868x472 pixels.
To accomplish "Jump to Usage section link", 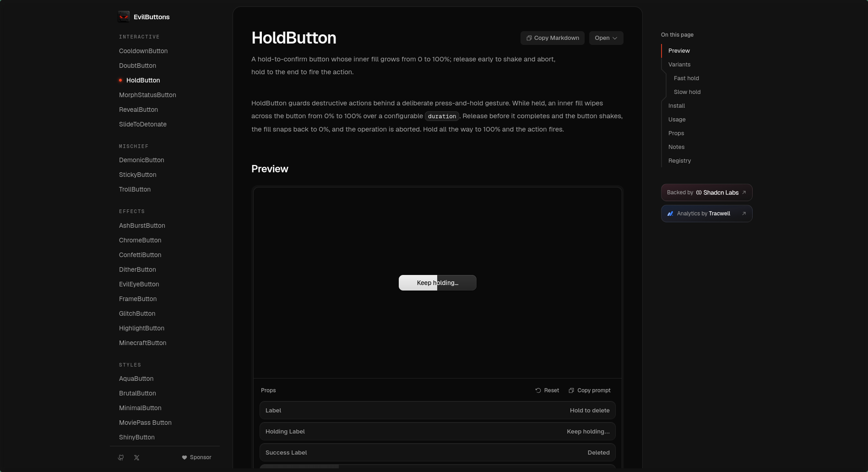I will [677, 120].
